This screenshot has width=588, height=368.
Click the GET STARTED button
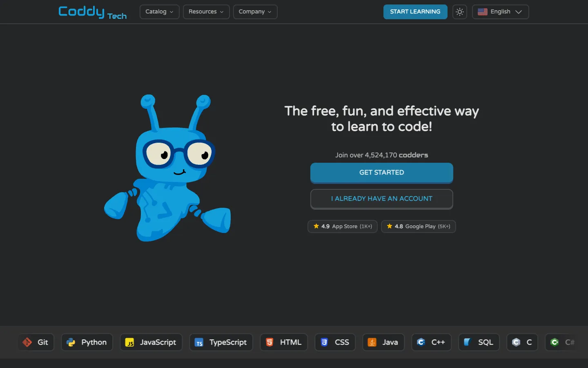point(382,173)
